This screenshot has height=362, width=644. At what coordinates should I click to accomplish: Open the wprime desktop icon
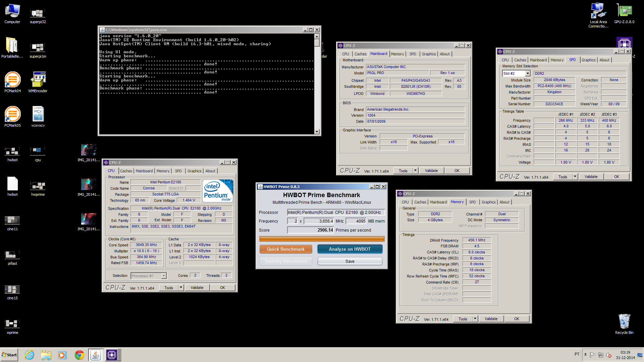(x=12, y=327)
